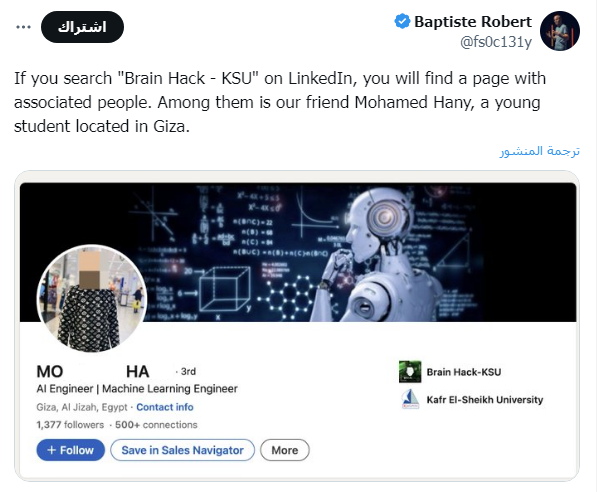The height and width of the screenshot is (492, 611).
Task: Click the Arabic subscribe button
Action: click(x=82, y=28)
